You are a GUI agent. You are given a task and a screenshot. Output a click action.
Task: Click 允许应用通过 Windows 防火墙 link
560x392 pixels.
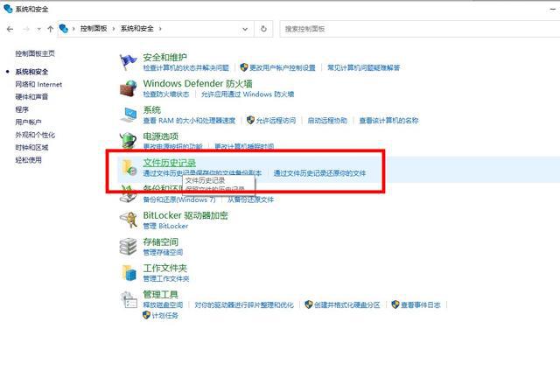(248, 94)
